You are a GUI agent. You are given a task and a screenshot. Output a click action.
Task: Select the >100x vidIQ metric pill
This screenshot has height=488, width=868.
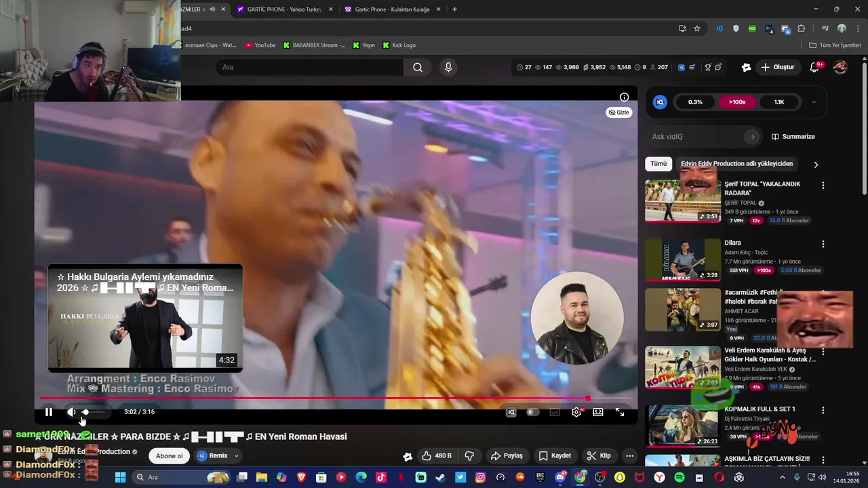tap(737, 102)
